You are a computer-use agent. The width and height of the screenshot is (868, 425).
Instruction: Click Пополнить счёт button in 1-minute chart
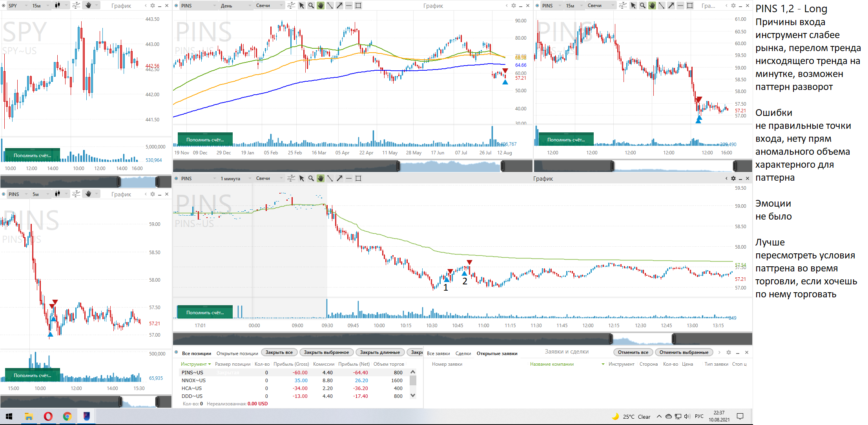pos(205,312)
